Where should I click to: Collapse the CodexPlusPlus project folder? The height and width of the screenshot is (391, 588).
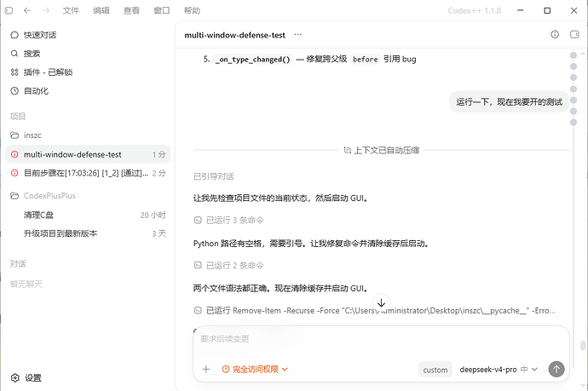tap(88, 196)
